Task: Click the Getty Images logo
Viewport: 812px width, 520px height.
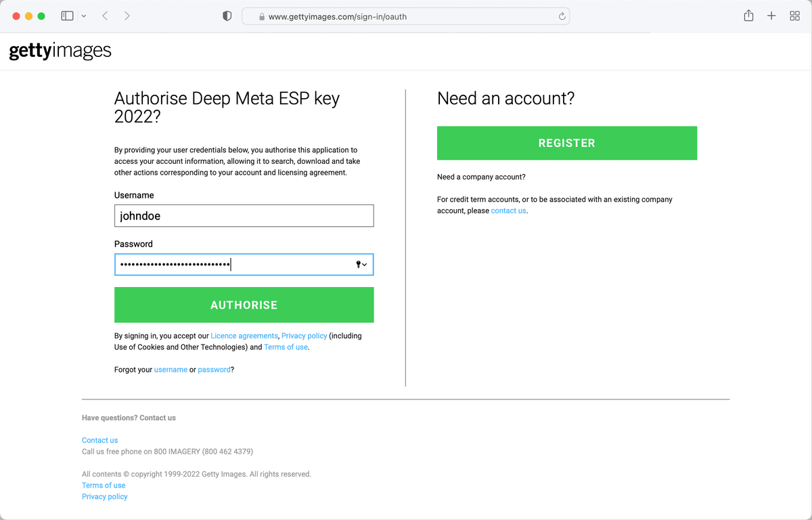Action: tap(60, 51)
